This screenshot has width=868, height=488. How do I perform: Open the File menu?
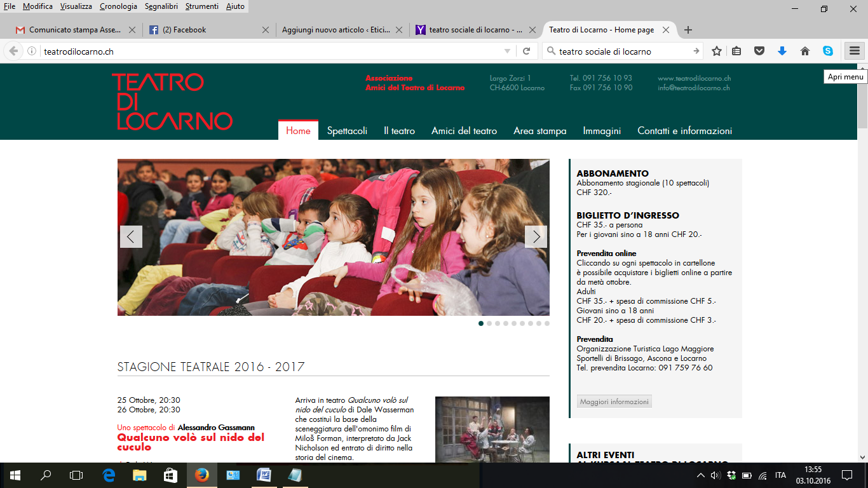[10, 6]
